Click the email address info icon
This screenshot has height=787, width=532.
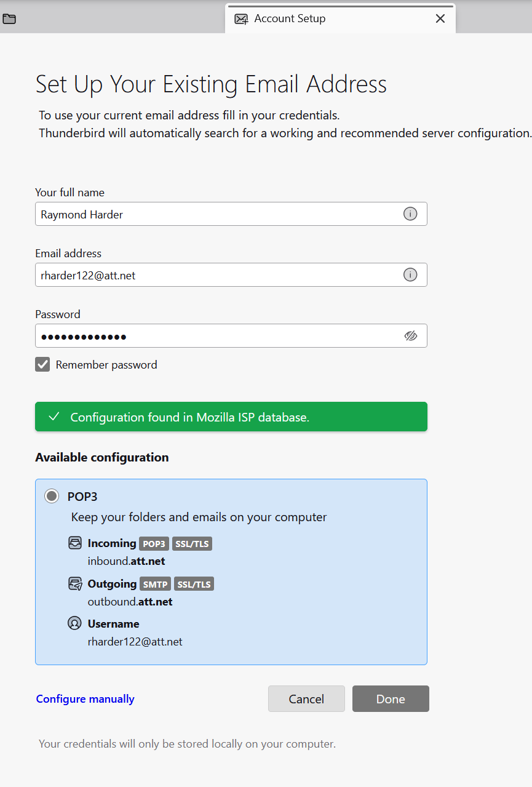pyautogui.click(x=410, y=275)
